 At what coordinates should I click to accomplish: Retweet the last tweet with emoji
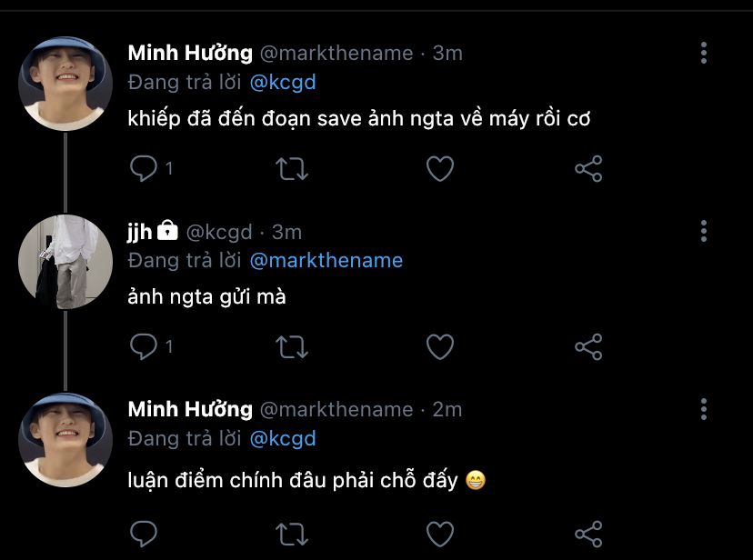point(292,533)
